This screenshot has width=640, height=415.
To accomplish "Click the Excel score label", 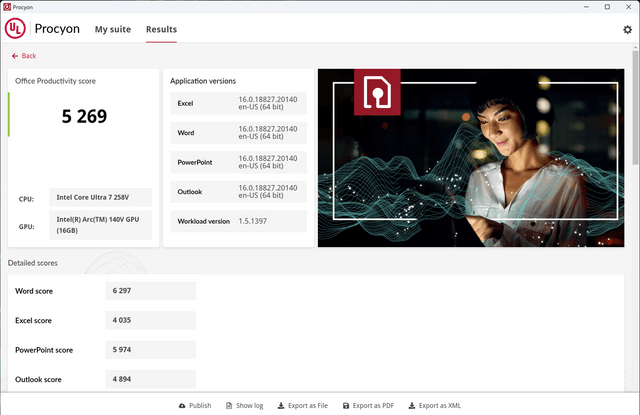I will tap(33, 320).
